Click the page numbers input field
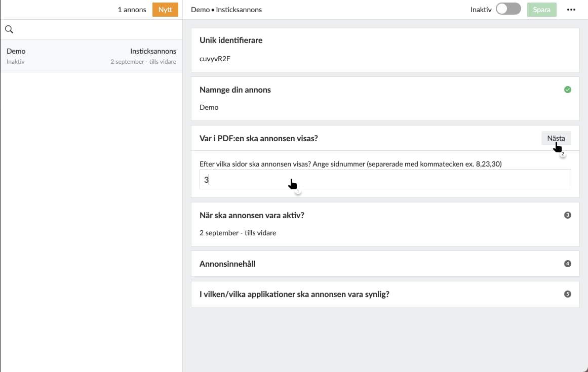Image resolution: width=588 pixels, height=372 pixels. point(385,179)
